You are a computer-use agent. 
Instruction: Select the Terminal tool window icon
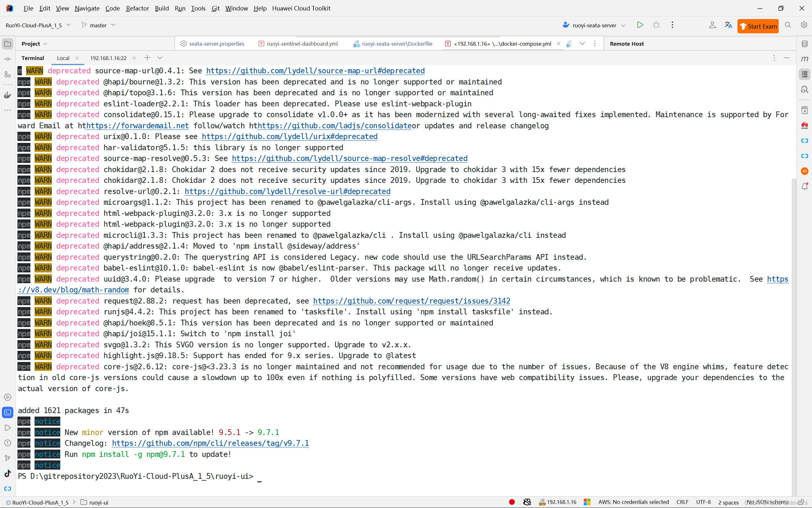coord(7,412)
